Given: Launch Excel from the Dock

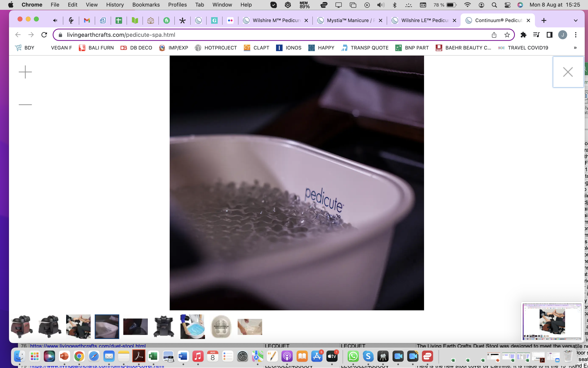Looking at the screenshot, I should click(153, 357).
